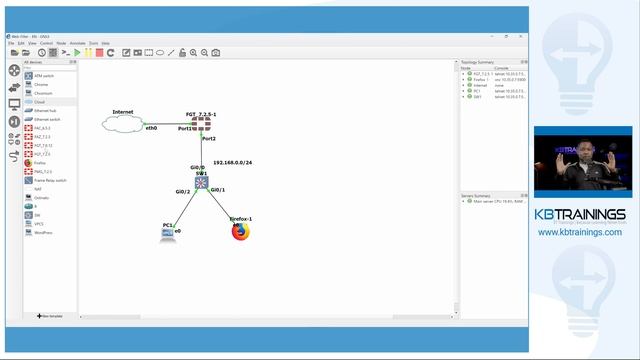
Task: Open the Control menu
Action: pyautogui.click(x=46, y=43)
